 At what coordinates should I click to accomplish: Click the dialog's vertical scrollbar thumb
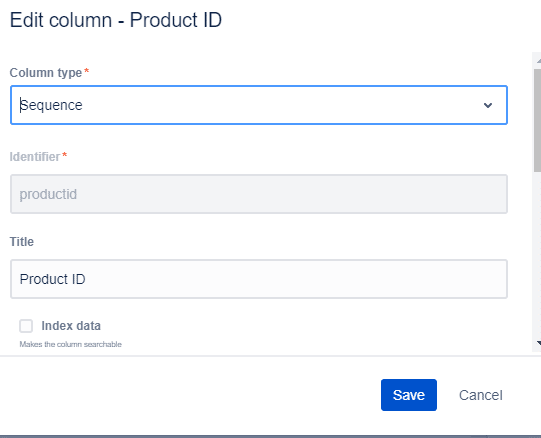(x=537, y=120)
